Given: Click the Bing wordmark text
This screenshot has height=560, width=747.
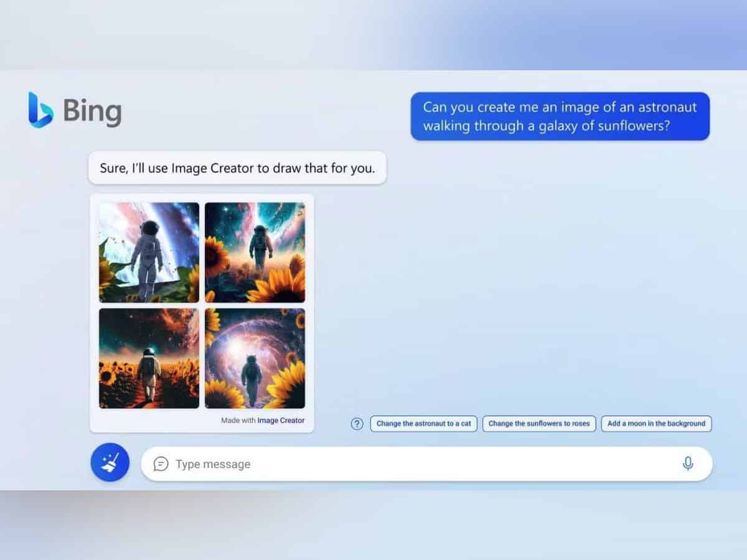Looking at the screenshot, I should [92, 112].
